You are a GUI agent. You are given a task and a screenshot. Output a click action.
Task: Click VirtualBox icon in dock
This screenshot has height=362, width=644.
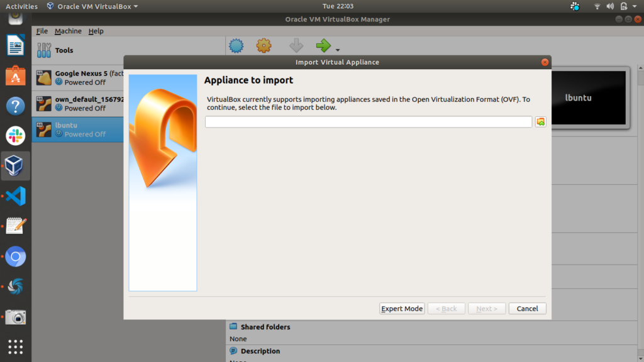click(16, 166)
